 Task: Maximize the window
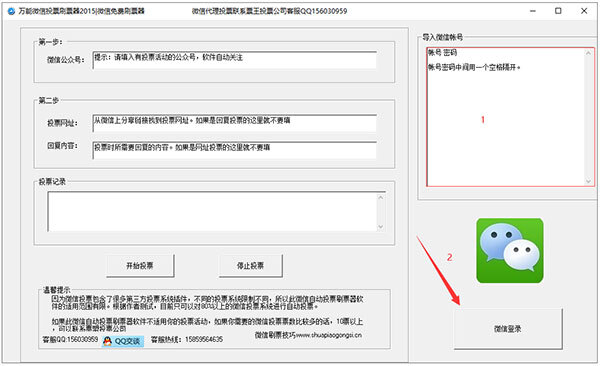[x=558, y=11]
